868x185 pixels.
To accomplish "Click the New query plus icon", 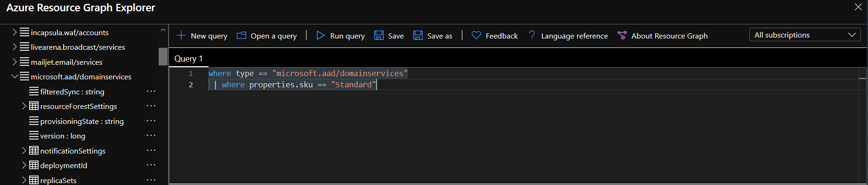I will pyautogui.click(x=181, y=35).
